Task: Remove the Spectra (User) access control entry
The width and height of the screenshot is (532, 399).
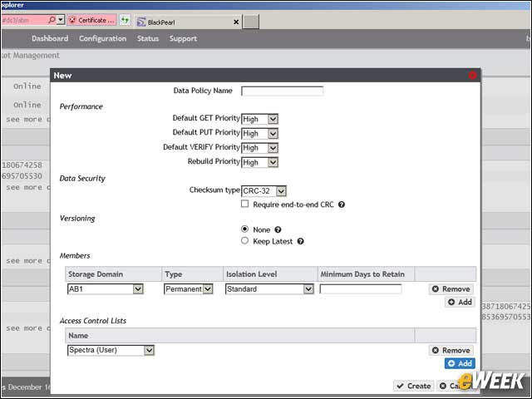Action: [x=451, y=350]
